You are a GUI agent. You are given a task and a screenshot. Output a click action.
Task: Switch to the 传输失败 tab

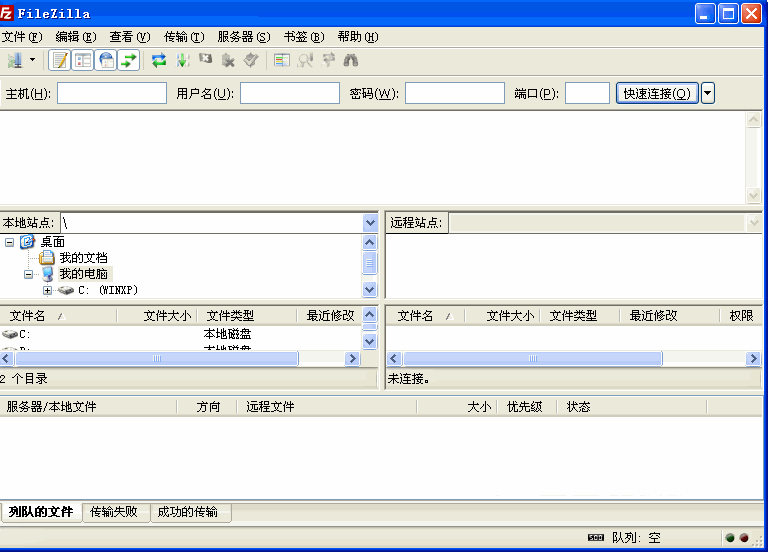click(114, 512)
